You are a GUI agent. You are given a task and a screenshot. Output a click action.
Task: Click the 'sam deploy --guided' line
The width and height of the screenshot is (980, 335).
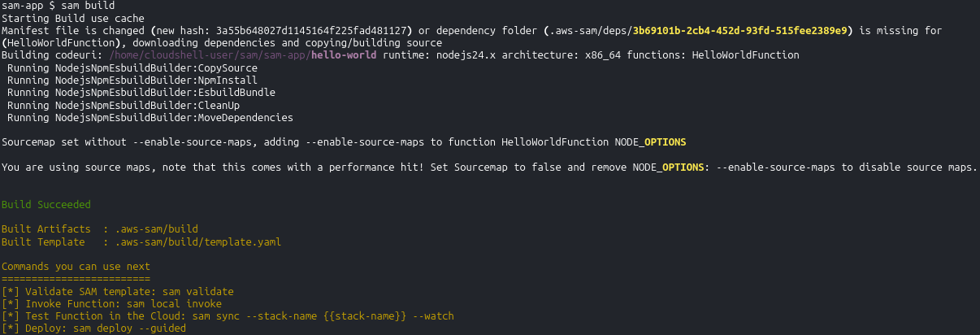pos(94,328)
